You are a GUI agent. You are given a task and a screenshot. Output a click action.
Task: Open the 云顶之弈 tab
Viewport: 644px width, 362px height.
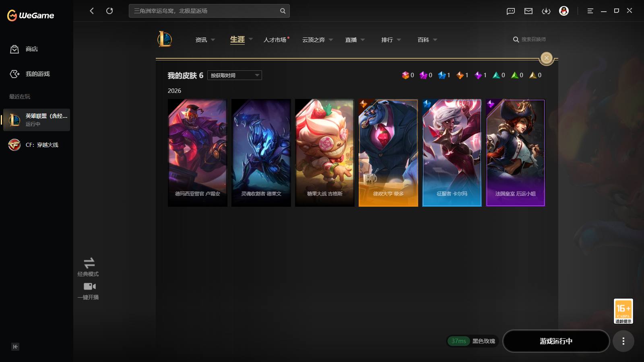pos(314,40)
